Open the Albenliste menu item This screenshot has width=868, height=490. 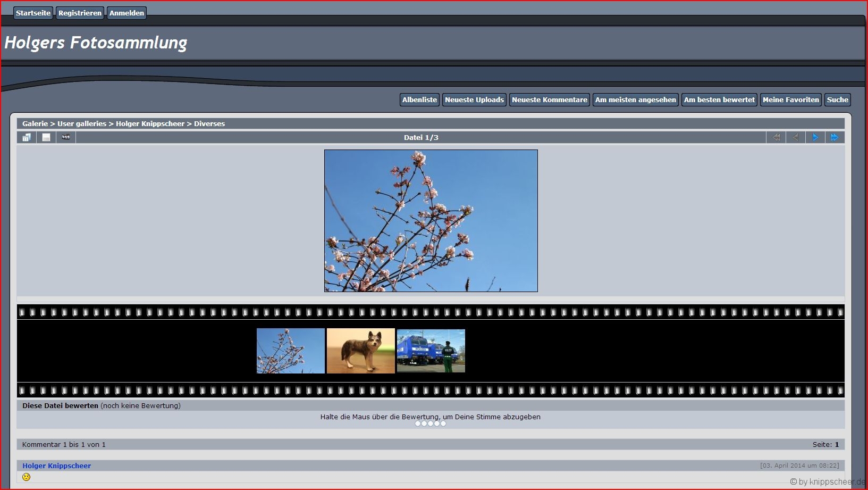click(419, 99)
